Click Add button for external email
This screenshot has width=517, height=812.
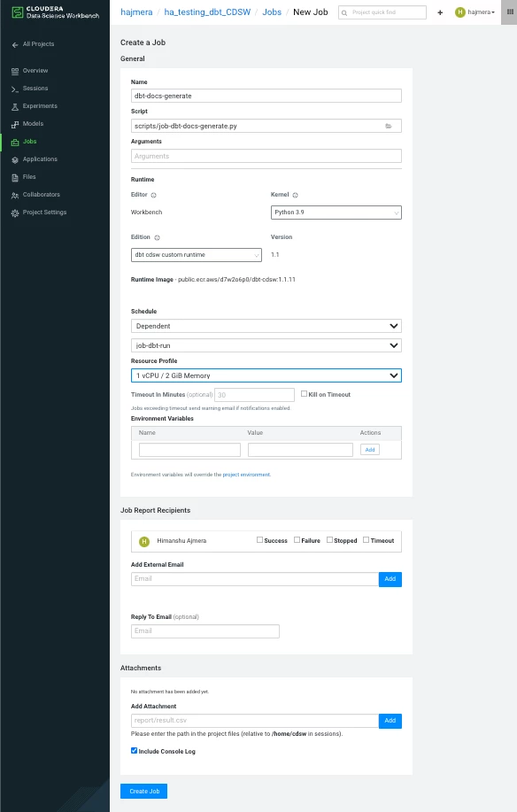(x=390, y=579)
